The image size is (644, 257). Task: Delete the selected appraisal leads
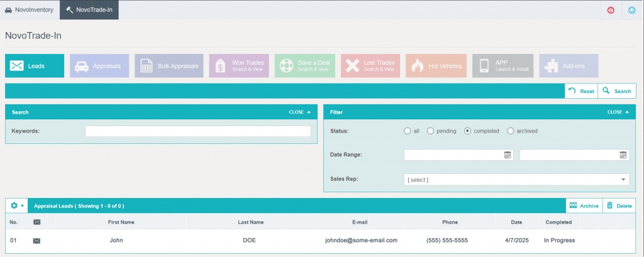pyautogui.click(x=619, y=205)
